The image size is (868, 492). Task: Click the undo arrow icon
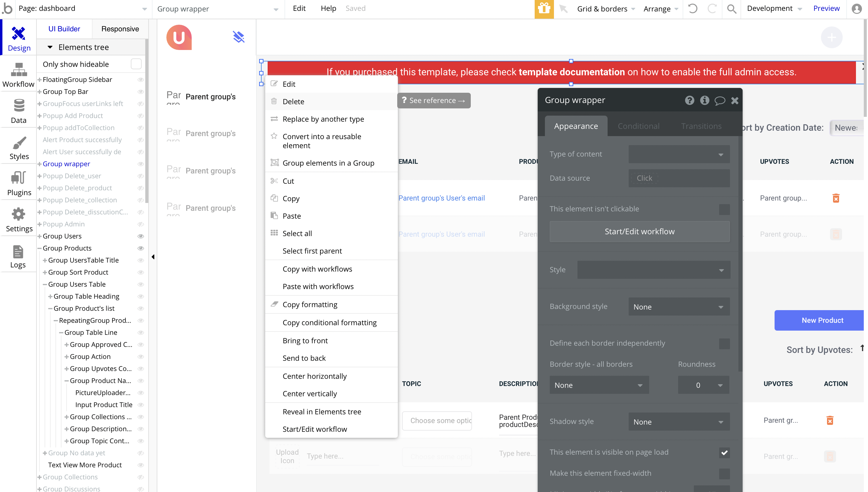(x=693, y=9)
